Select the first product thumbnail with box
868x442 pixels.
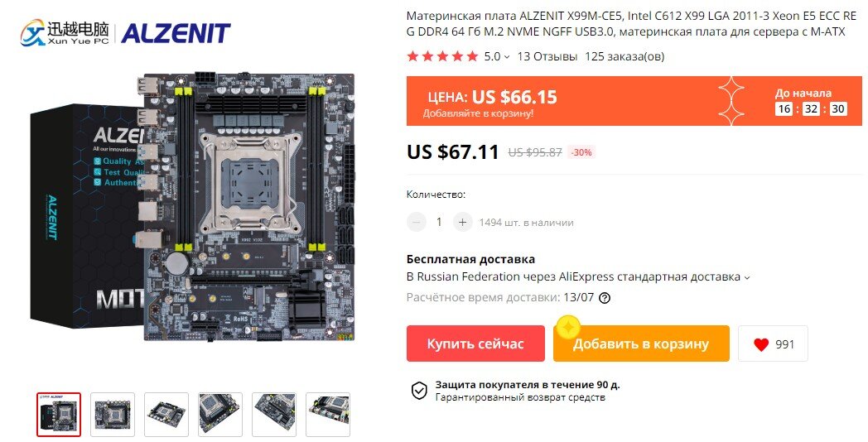pyautogui.click(x=59, y=415)
